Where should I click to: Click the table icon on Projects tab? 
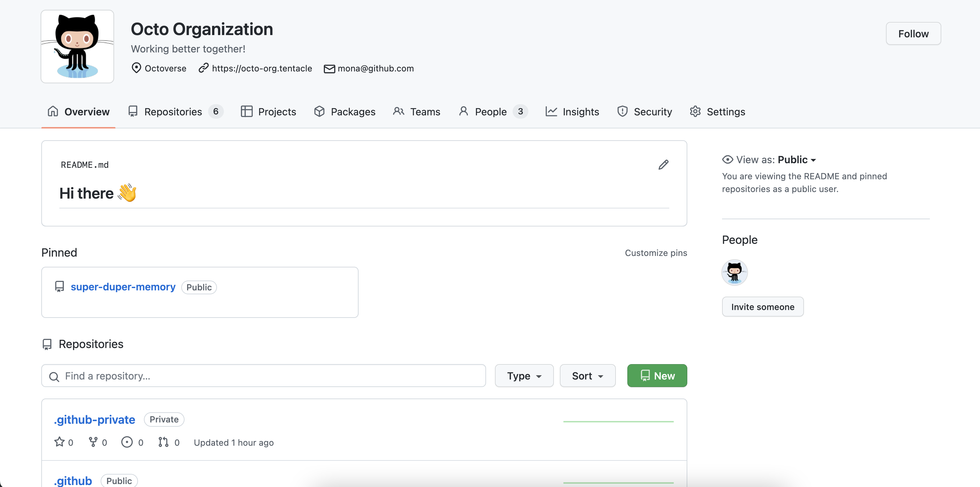[x=246, y=111]
